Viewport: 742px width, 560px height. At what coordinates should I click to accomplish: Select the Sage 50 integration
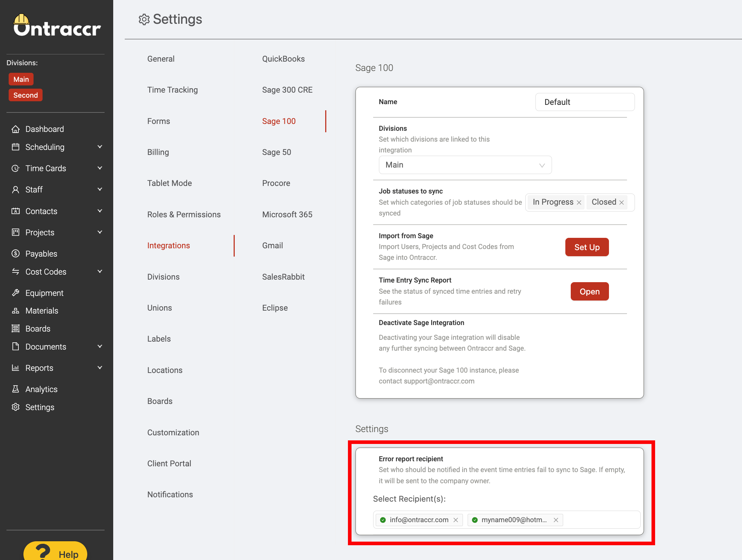click(x=277, y=152)
